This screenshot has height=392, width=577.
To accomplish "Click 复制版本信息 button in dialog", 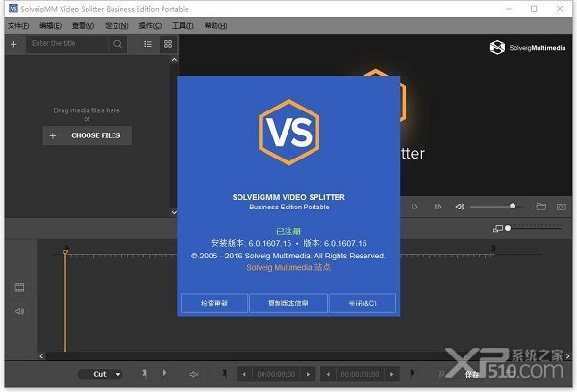I will tap(288, 303).
